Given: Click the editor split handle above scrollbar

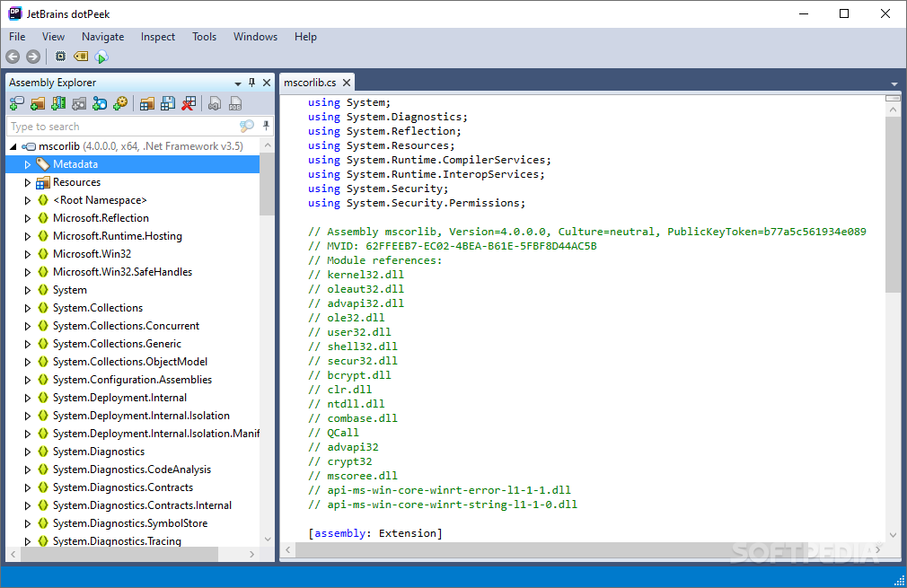Looking at the screenshot, I should tap(893, 98).
